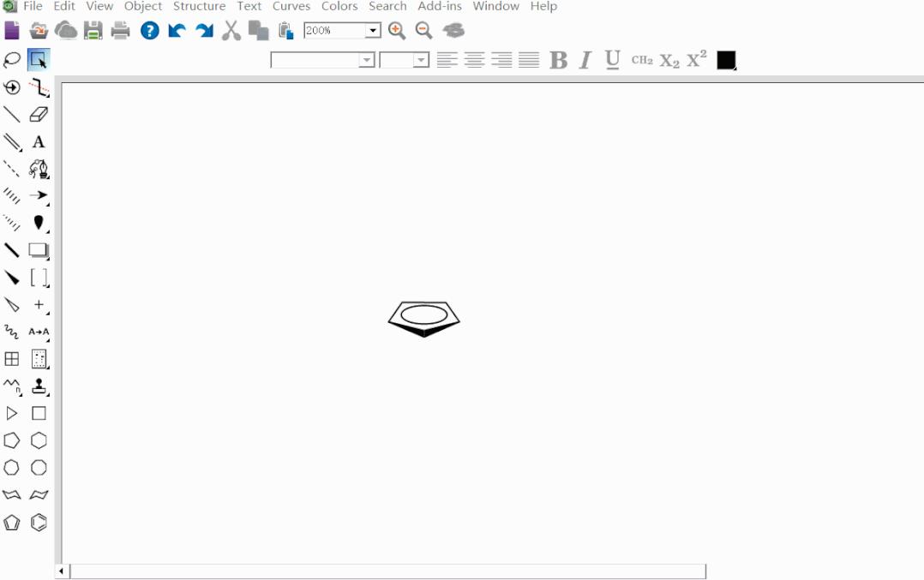The image size is (924, 580).
Task: Click the black font color swatch
Action: 726,60
